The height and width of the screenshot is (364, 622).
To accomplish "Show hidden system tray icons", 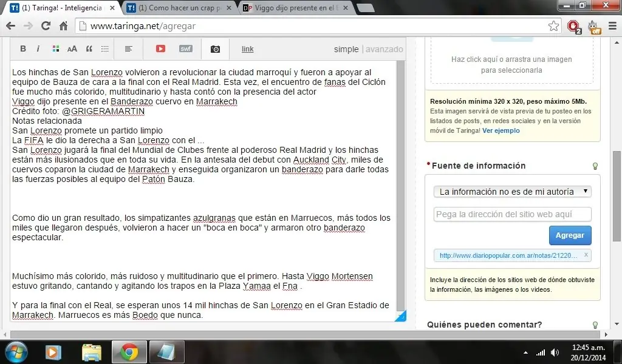I will point(525,352).
